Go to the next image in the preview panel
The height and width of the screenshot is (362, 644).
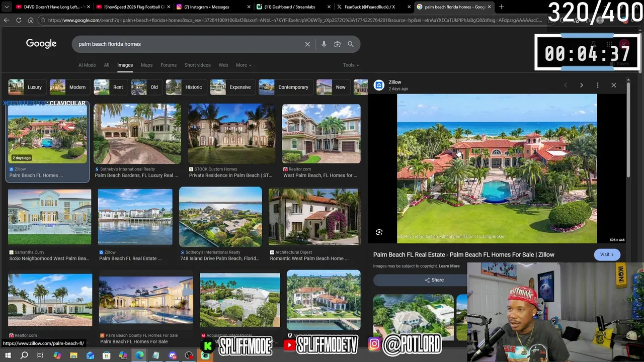[581, 85]
